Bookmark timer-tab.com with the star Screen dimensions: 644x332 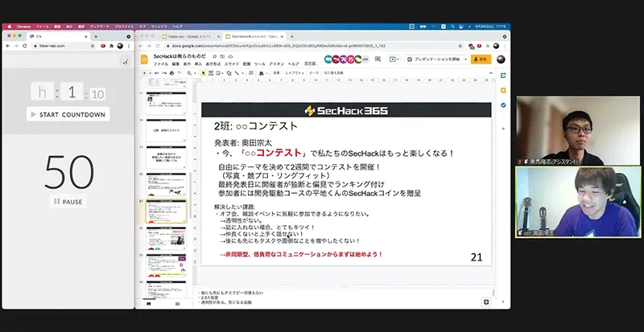click(93, 46)
